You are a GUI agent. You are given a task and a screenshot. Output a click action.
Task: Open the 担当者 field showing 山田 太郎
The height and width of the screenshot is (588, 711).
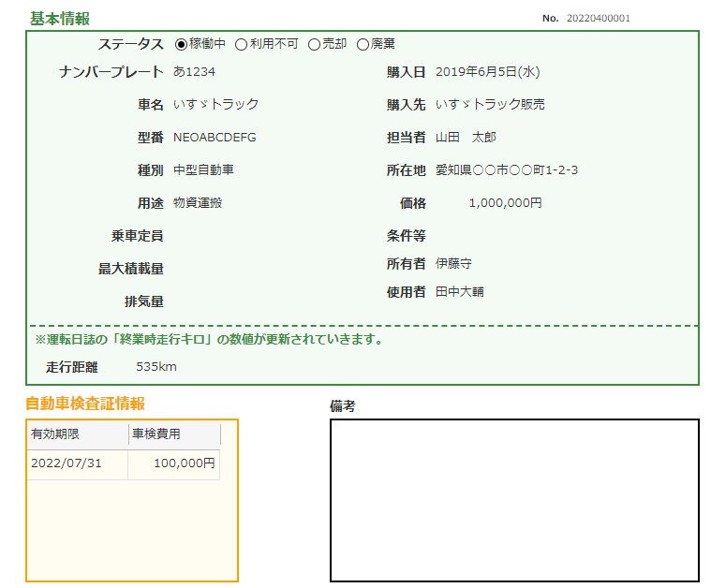point(466,138)
